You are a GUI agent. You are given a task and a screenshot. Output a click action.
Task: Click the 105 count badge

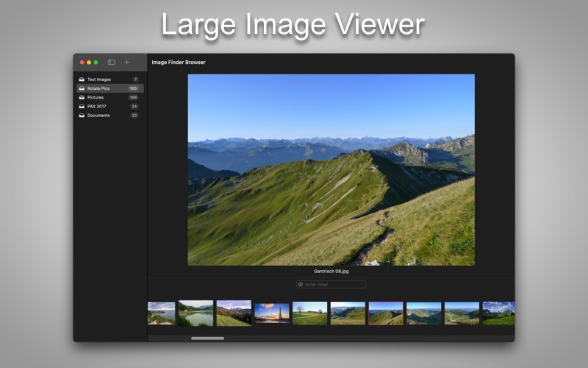point(133,88)
